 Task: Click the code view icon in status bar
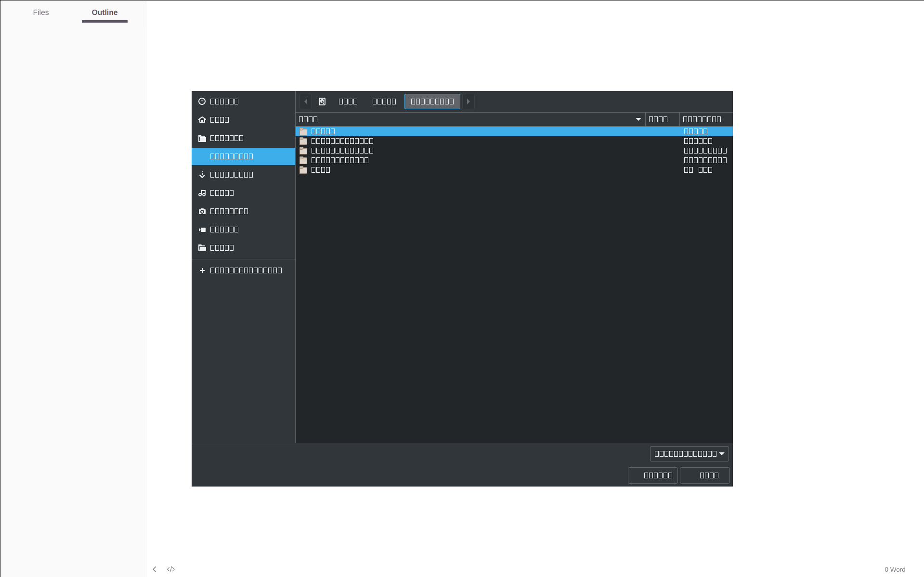171,569
